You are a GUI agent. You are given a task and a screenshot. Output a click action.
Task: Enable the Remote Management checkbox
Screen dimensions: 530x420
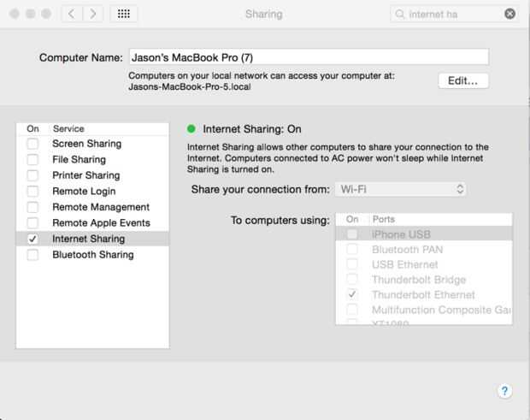pyautogui.click(x=32, y=208)
